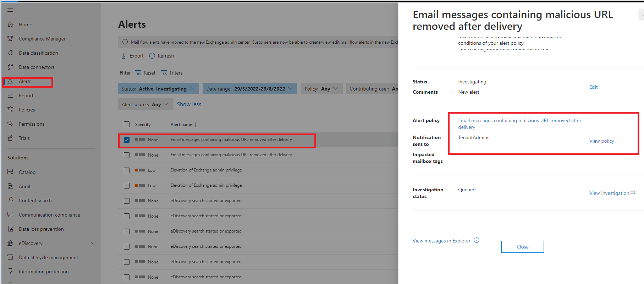Check the second malicious URL alert row checkbox
The width and height of the screenshot is (644, 284).
pyautogui.click(x=127, y=155)
